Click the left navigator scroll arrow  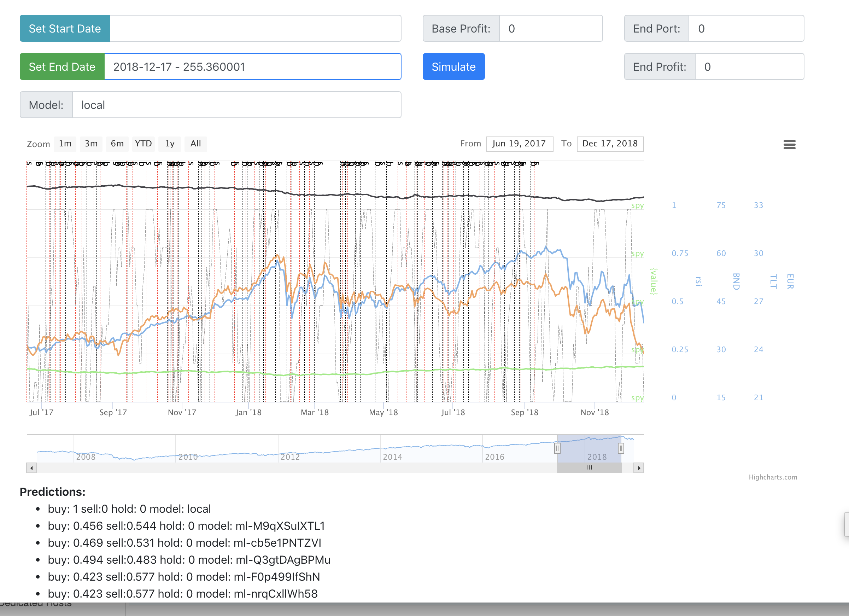(x=31, y=468)
